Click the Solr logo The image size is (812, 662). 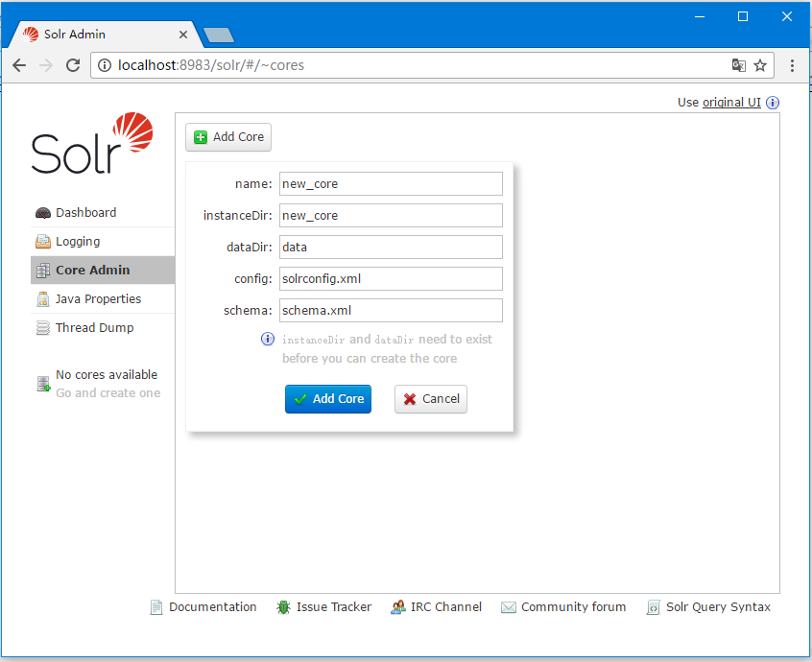click(x=92, y=143)
